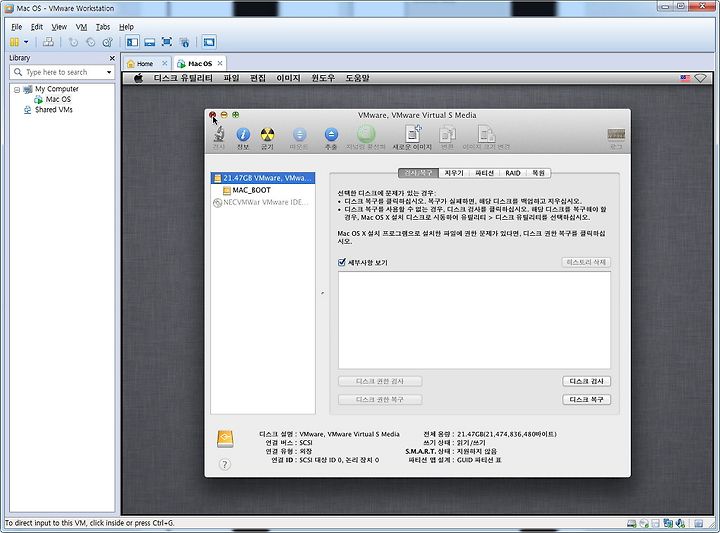Click the Eject (추출) toolbar icon
Image resolution: width=720 pixels, height=533 pixels.
(331, 134)
